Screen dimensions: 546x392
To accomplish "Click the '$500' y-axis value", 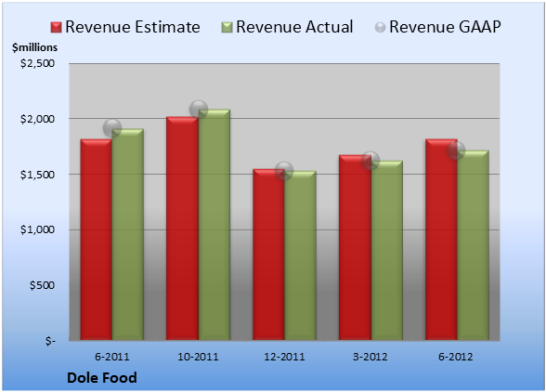I will click(42, 285).
